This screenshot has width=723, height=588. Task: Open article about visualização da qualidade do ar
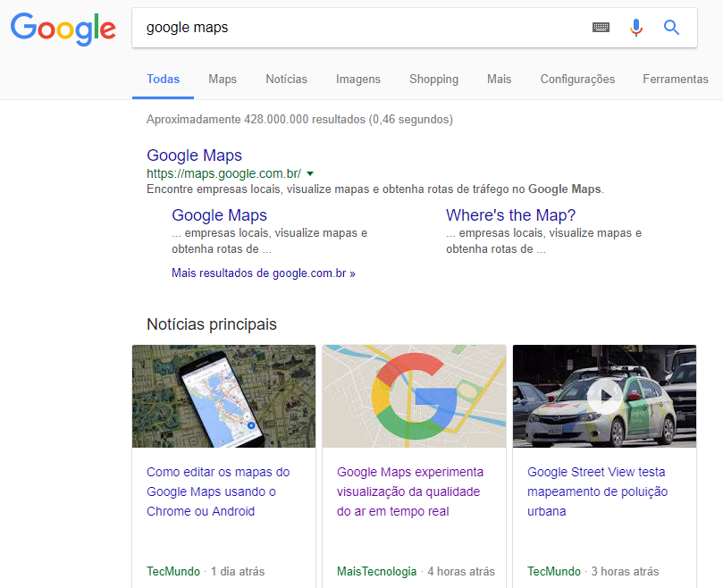pos(410,491)
